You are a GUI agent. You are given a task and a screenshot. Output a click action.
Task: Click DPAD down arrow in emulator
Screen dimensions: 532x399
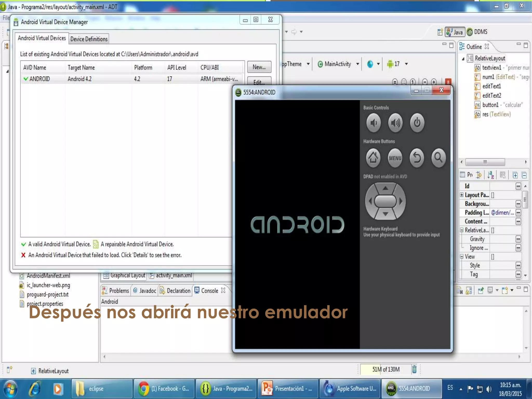click(385, 214)
